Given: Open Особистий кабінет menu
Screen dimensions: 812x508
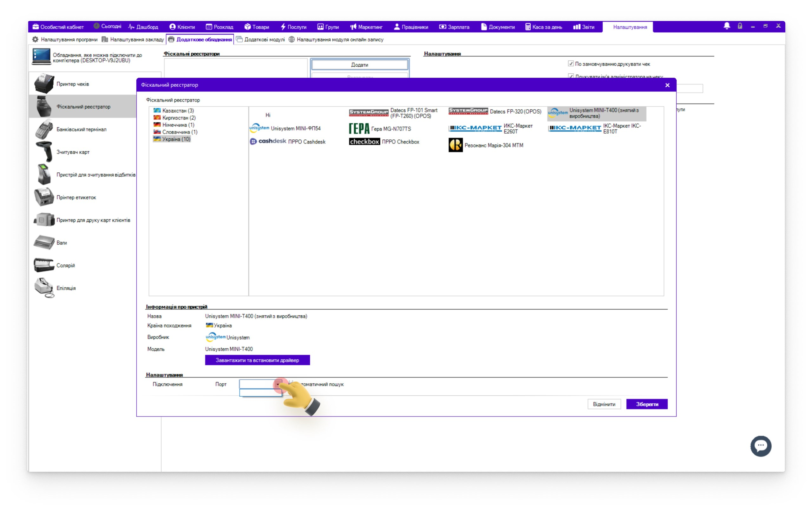Looking at the screenshot, I should point(58,27).
